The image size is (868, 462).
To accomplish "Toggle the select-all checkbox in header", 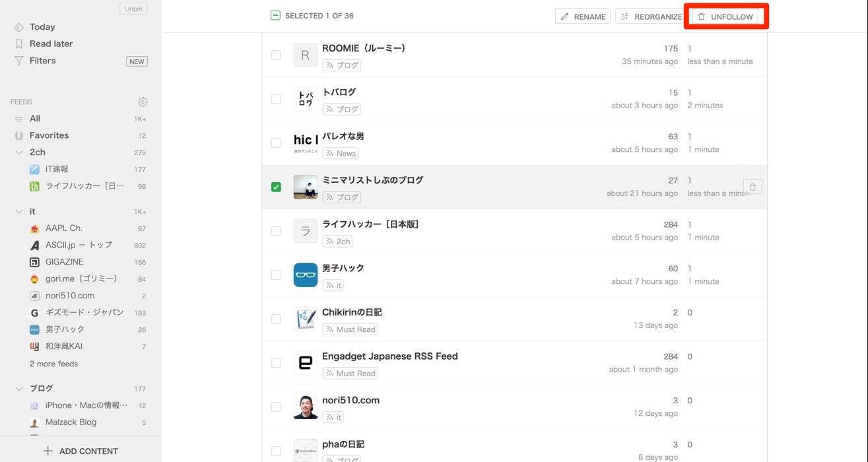I will coord(276,16).
